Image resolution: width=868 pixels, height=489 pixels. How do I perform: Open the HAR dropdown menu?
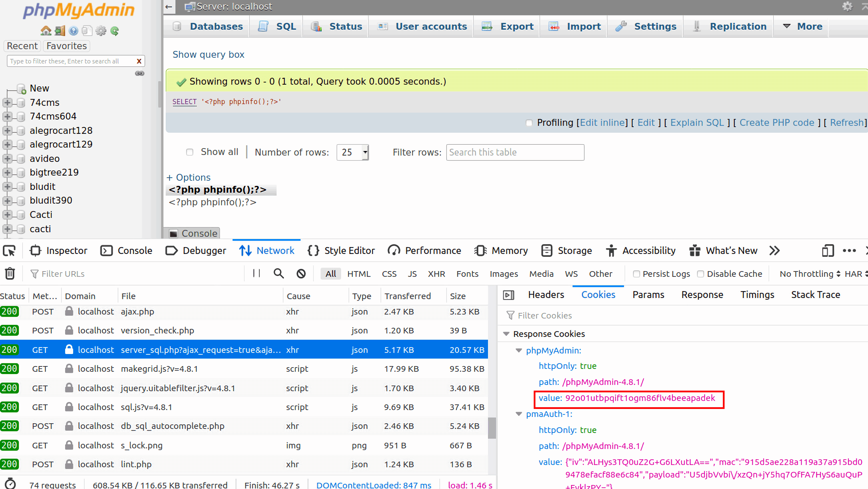(x=856, y=274)
